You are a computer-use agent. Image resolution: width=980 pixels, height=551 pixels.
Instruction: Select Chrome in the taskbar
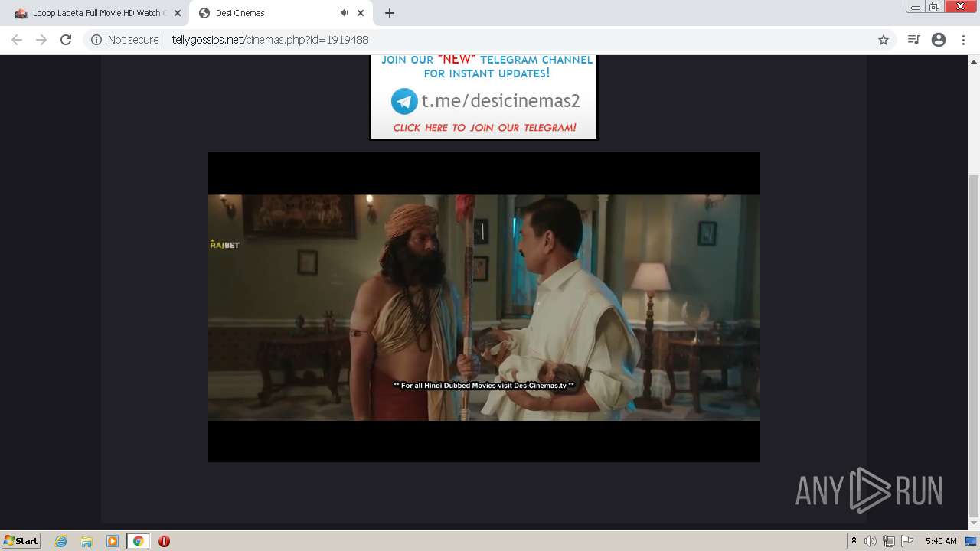click(138, 541)
